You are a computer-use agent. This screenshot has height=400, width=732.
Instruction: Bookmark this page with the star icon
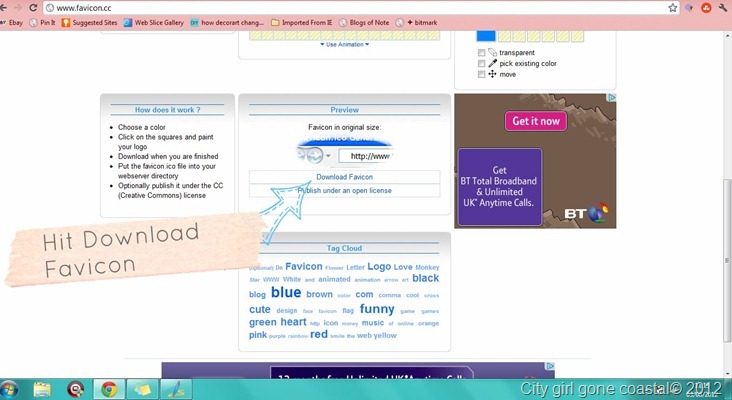[x=672, y=7]
